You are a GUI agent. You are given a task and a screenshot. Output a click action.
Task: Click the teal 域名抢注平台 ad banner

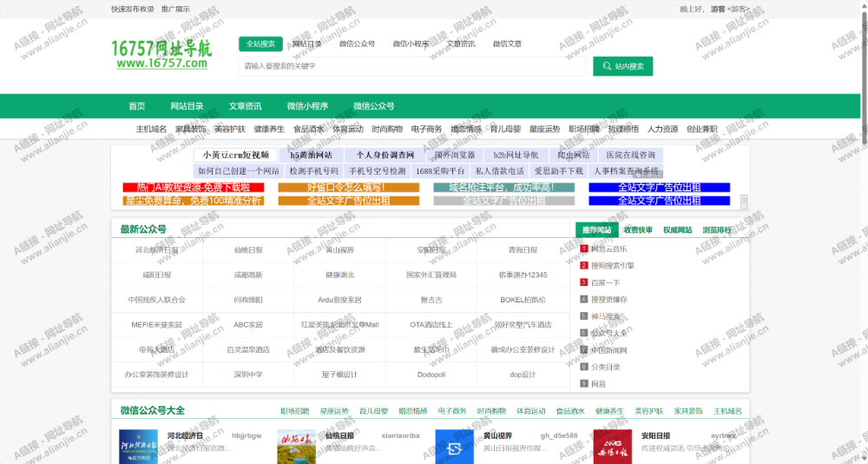tap(503, 188)
